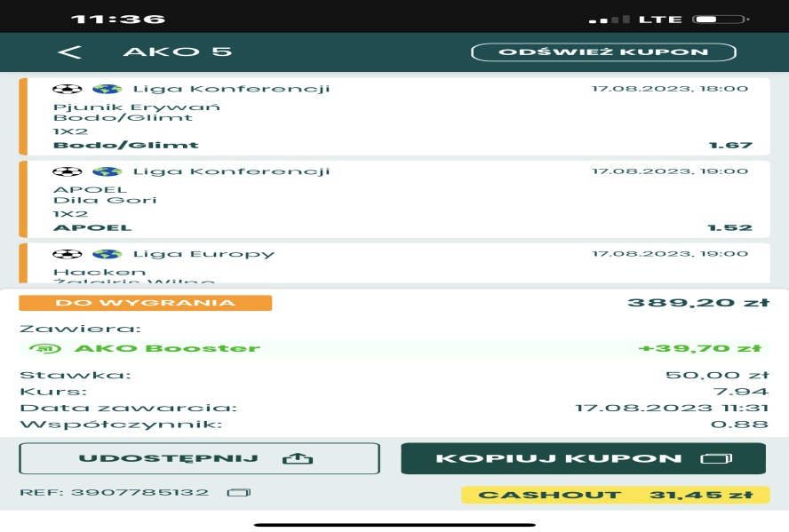Screen dimensions: 789x532
Task: Click the 11:36 clock in status bar
Action: 118,20
